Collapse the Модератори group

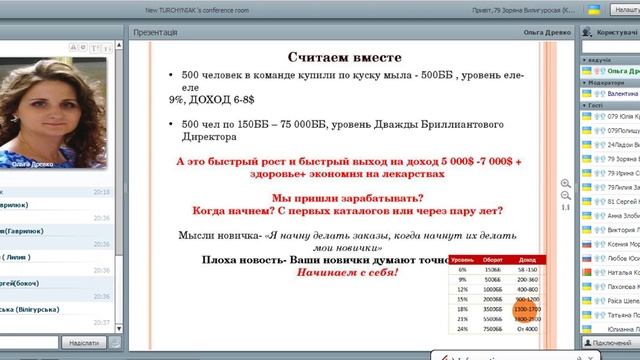click(x=584, y=82)
